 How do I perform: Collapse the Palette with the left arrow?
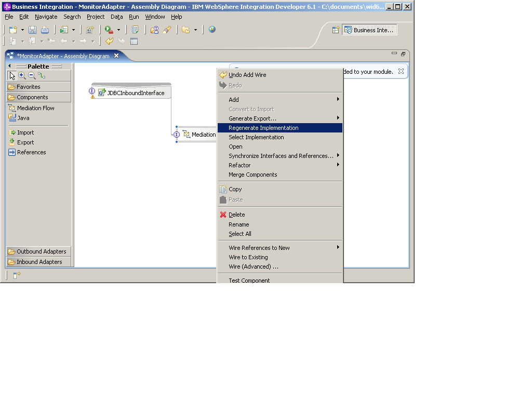[9, 66]
